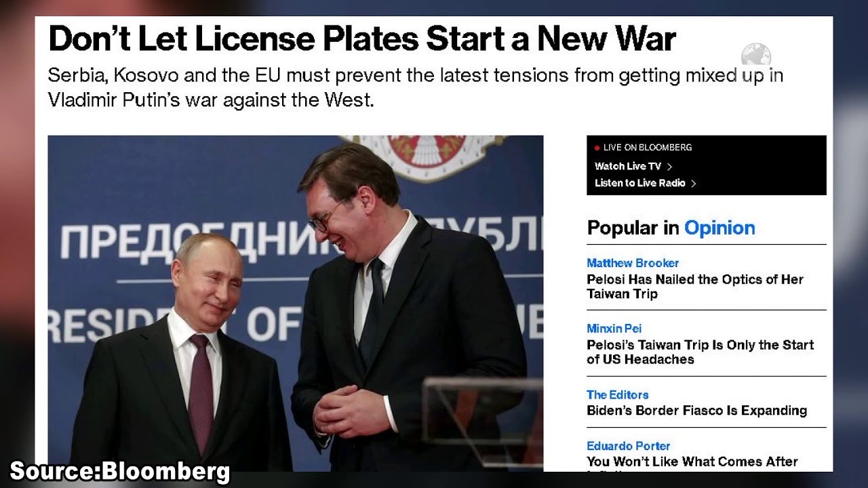
Task: Click the Putin and Vucic article photo
Action: tap(295, 303)
